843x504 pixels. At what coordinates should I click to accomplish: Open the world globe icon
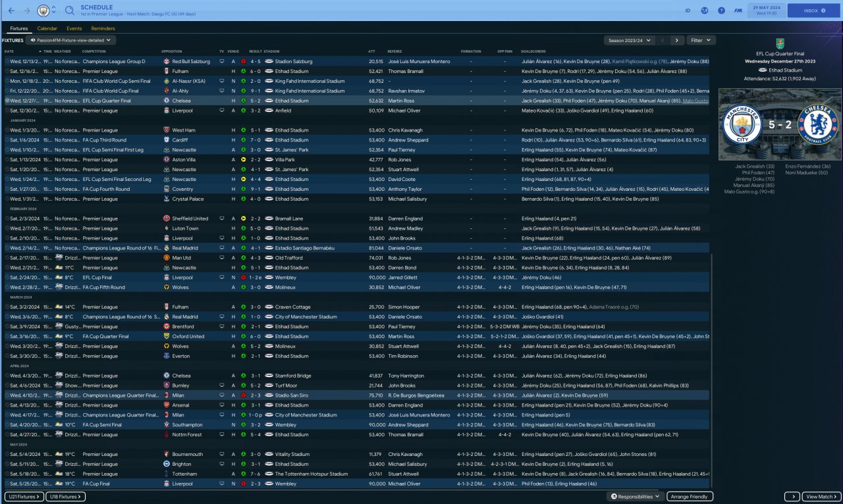704,11
